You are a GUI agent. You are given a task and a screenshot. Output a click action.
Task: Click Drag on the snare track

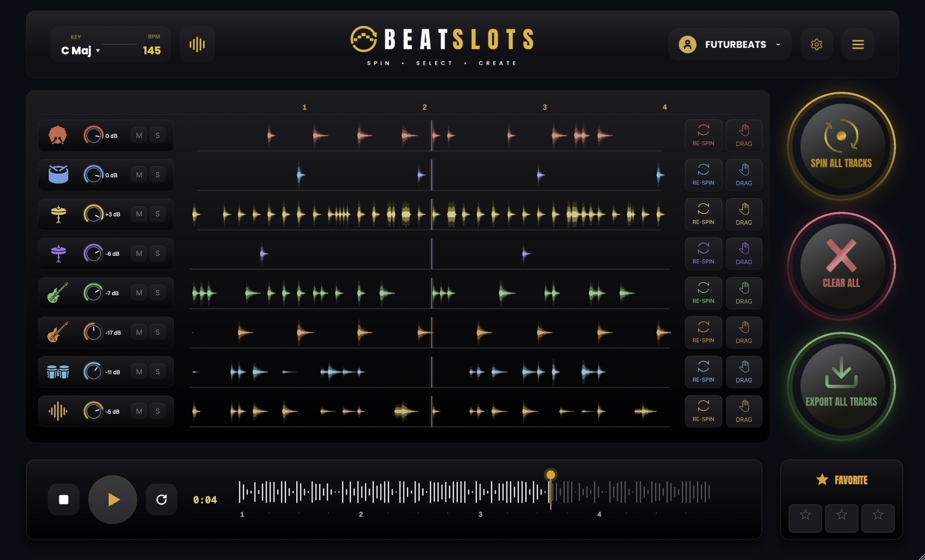pos(743,175)
